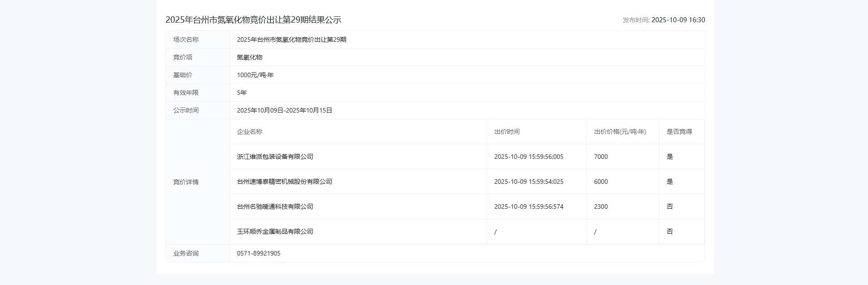This screenshot has height=285, width=868.
Task: Click the bid time 2025-10-09 15:59:54:025
Action: point(529,182)
